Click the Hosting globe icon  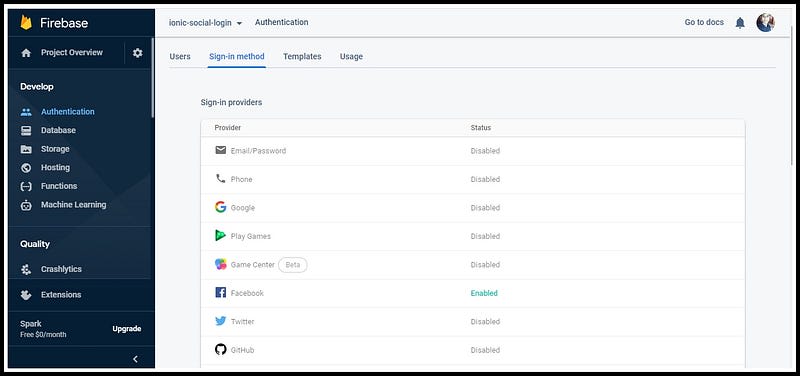(x=26, y=168)
